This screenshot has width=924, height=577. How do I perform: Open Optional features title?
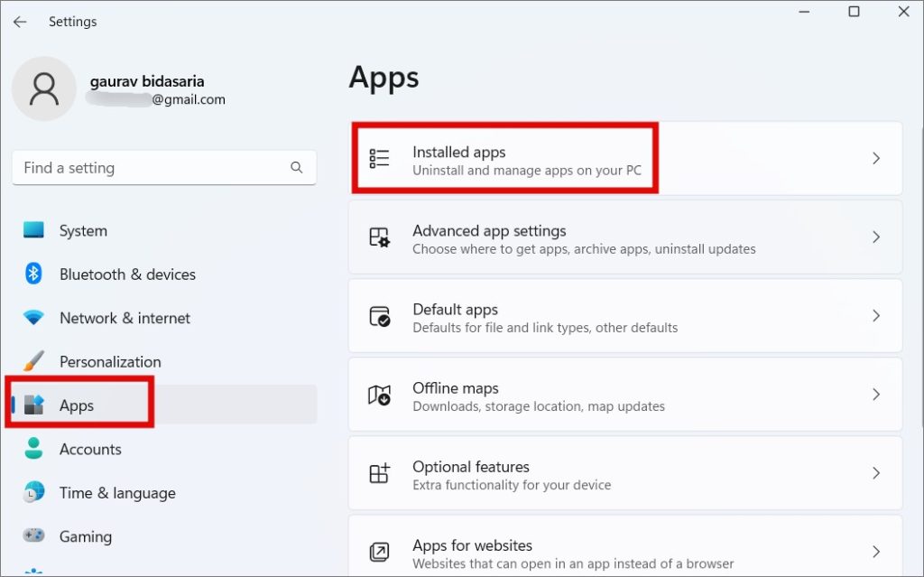pyautogui.click(x=471, y=466)
